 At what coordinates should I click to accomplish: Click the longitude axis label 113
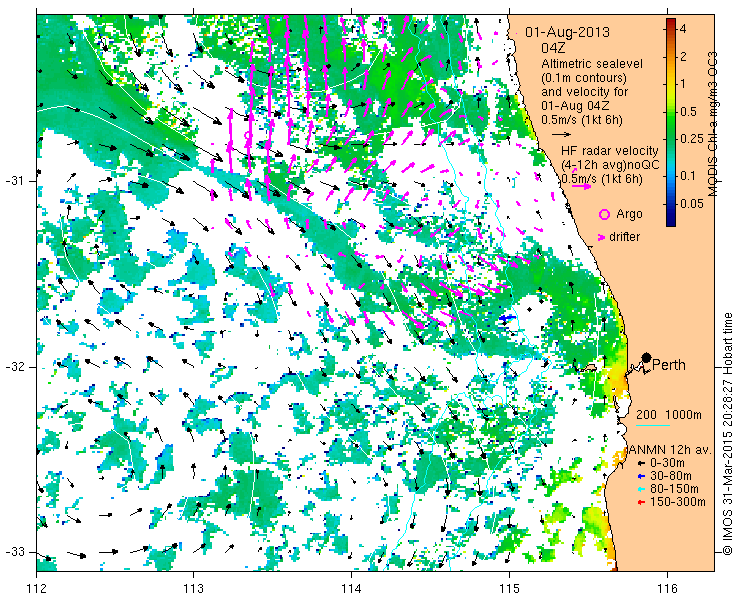point(193,589)
